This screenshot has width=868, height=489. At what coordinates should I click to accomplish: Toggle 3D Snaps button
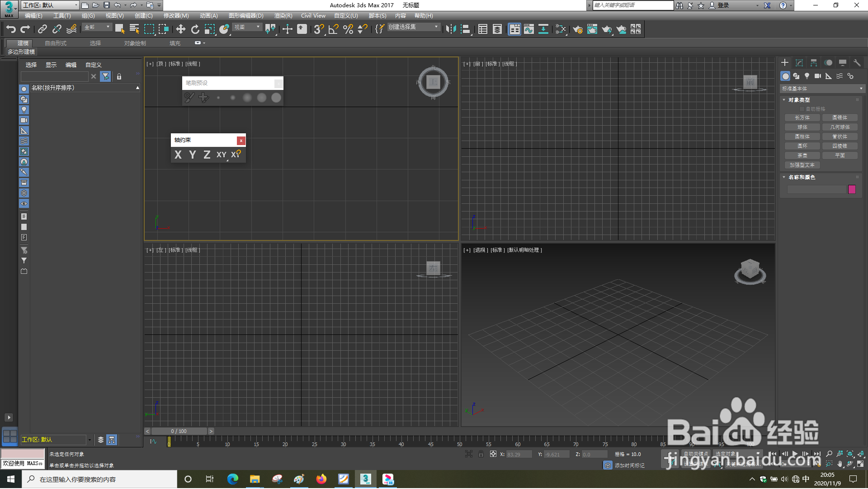pos(319,29)
